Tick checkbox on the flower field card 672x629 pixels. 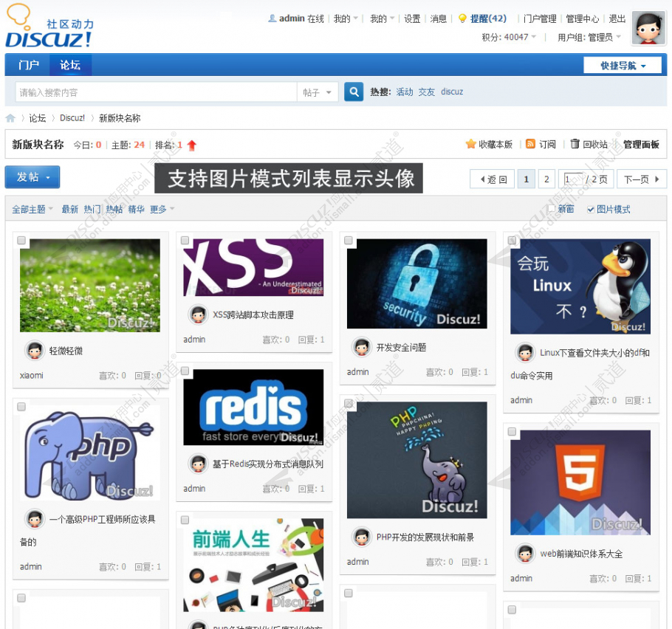point(21,241)
